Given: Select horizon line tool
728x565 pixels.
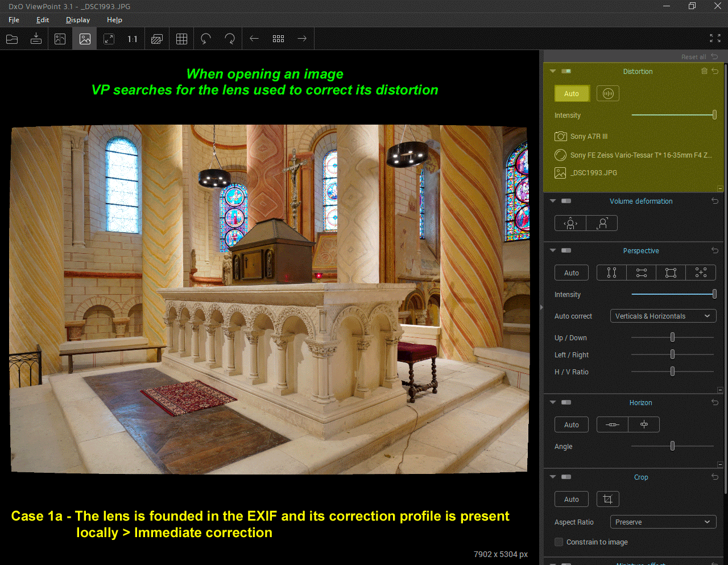Looking at the screenshot, I should click(613, 425).
